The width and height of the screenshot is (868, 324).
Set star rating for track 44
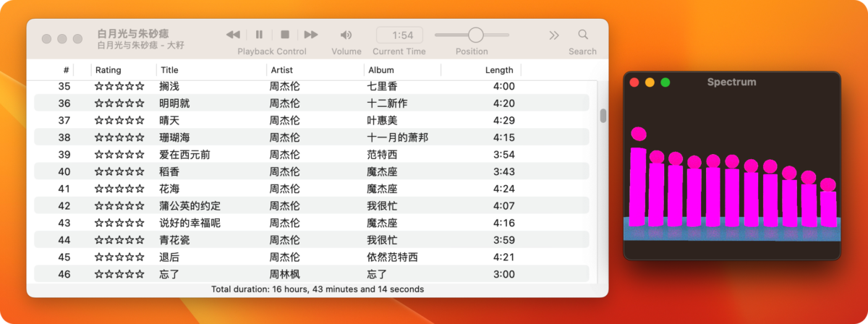point(119,240)
